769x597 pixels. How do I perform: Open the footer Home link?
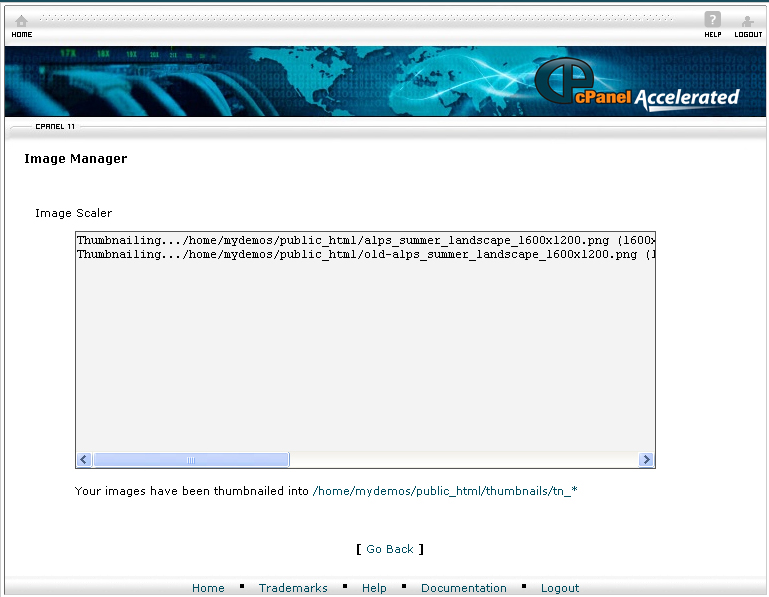coord(208,588)
